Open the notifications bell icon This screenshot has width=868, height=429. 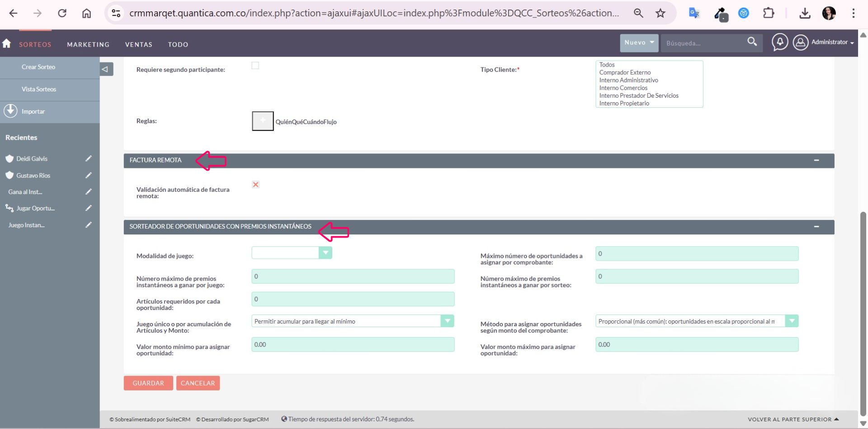[780, 43]
